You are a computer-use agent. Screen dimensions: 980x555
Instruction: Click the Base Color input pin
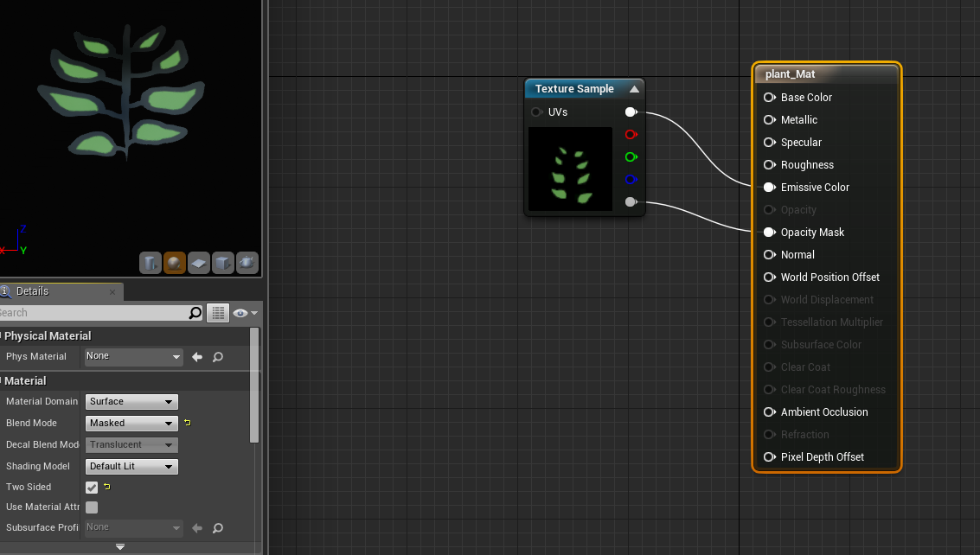[769, 98]
